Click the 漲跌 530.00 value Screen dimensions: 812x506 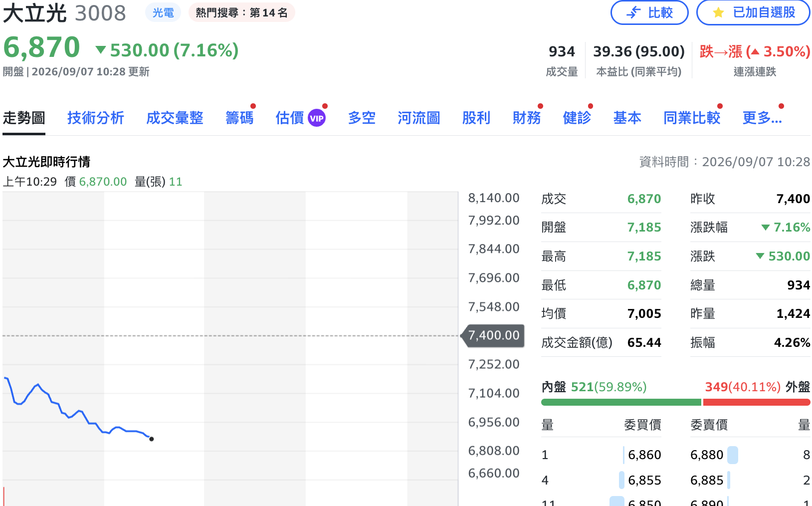tap(783, 256)
